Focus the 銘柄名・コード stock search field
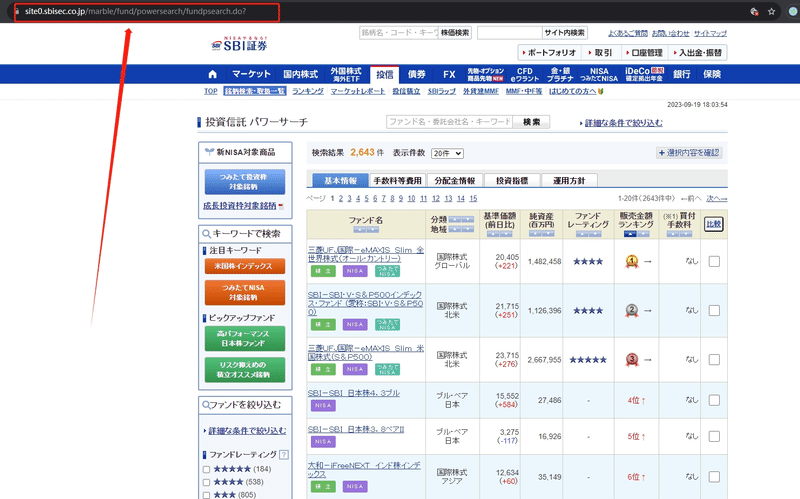The image size is (800, 499). 399,33
